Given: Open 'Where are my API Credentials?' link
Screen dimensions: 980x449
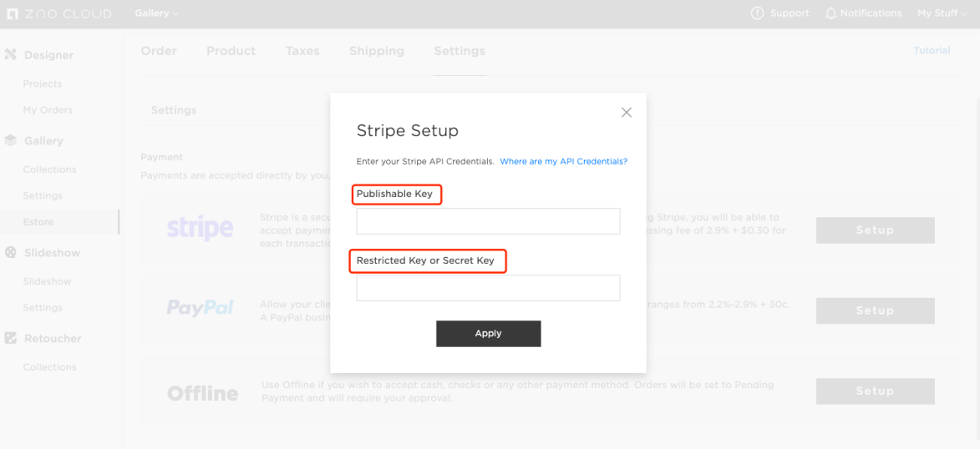Looking at the screenshot, I should coord(563,161).
